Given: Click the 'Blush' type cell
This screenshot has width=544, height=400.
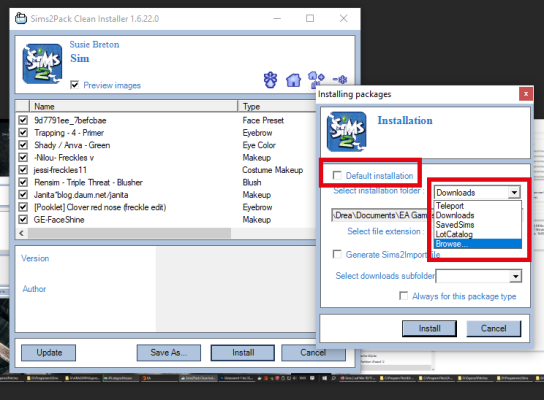Looking at the screenshot, I should (x=252, y=182).
